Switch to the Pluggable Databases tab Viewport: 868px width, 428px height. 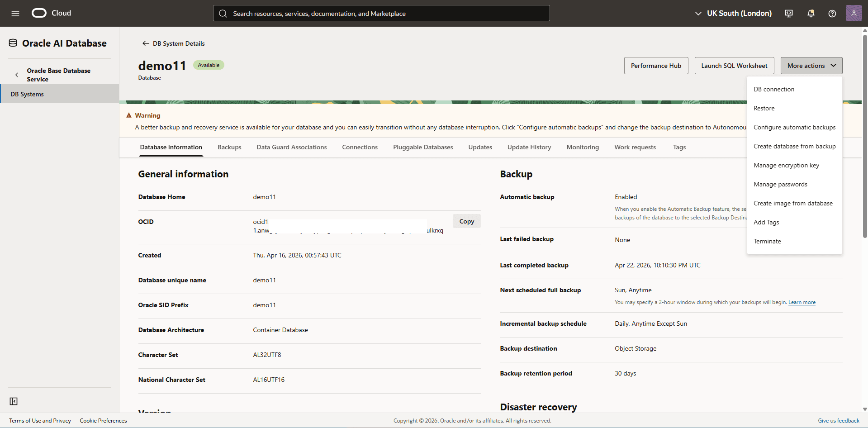(423, 147)
